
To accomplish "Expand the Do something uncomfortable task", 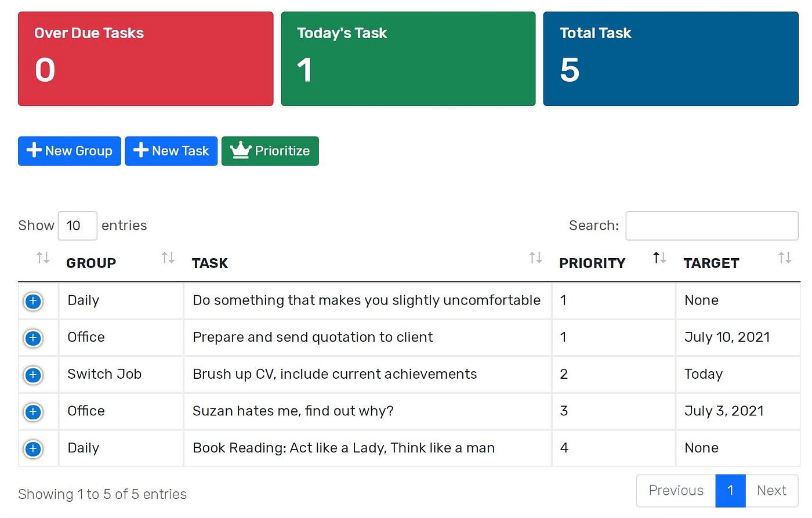I will click(x=33, y=301).
